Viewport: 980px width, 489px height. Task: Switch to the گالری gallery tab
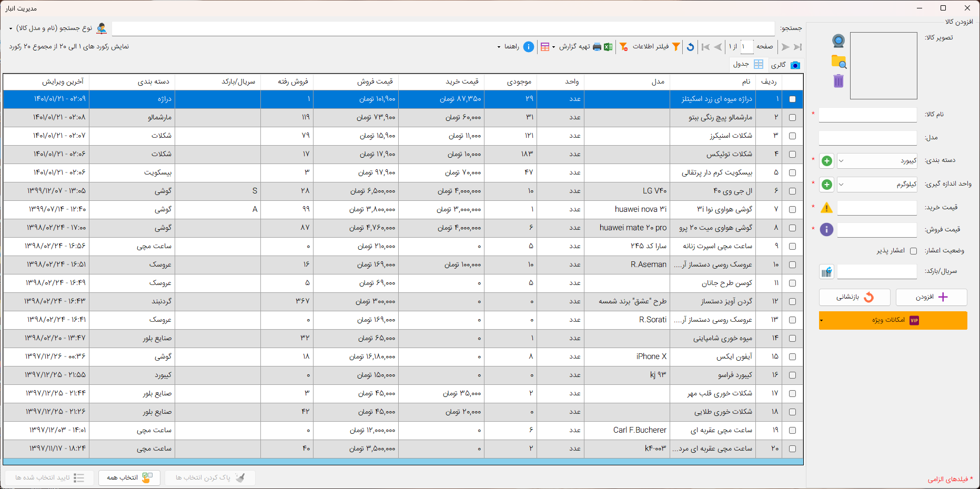785,65
